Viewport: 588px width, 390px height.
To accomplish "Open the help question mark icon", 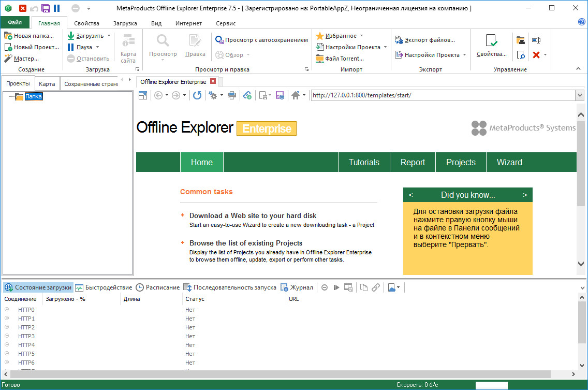I will 581,22.
